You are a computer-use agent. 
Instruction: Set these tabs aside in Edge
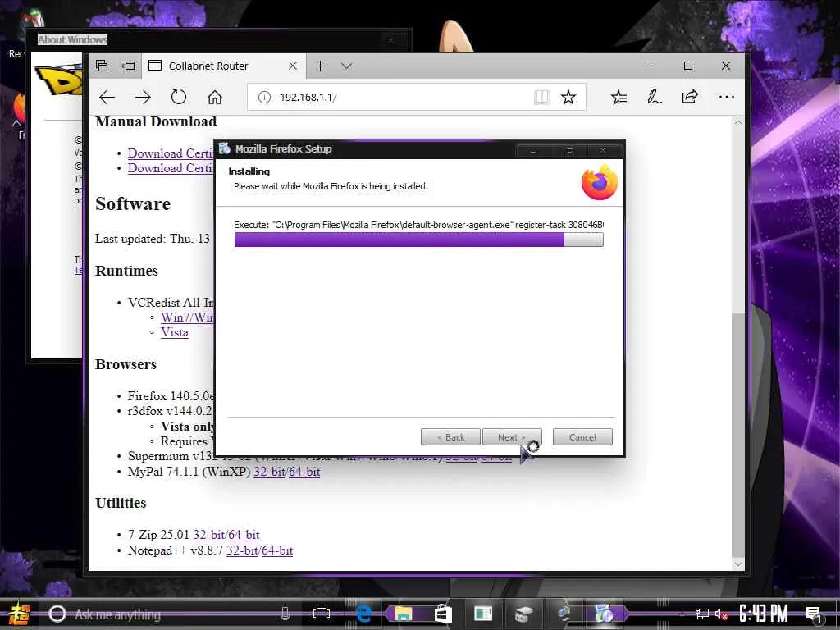tap(128, 66)
